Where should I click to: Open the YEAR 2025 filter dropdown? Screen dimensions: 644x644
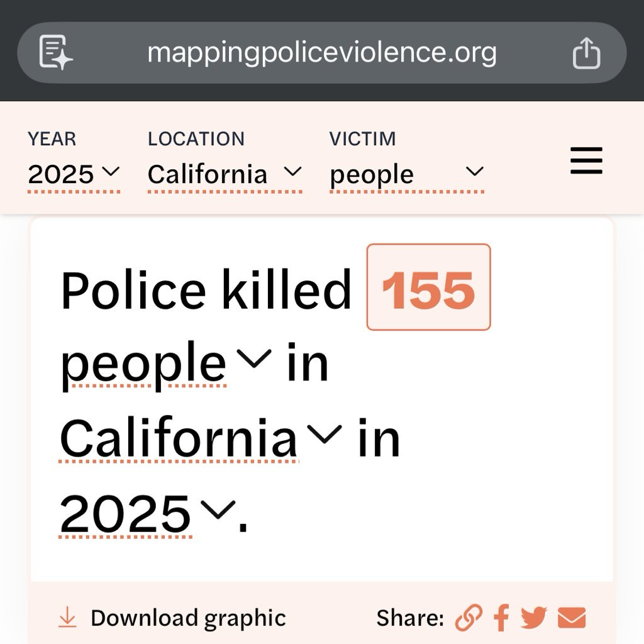[x=74, y=174]
